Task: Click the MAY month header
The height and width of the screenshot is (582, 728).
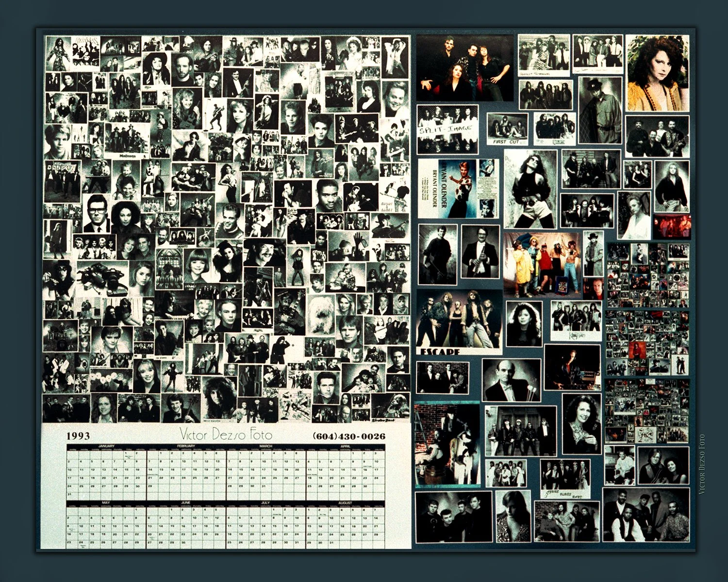Action: pos(106,502)
